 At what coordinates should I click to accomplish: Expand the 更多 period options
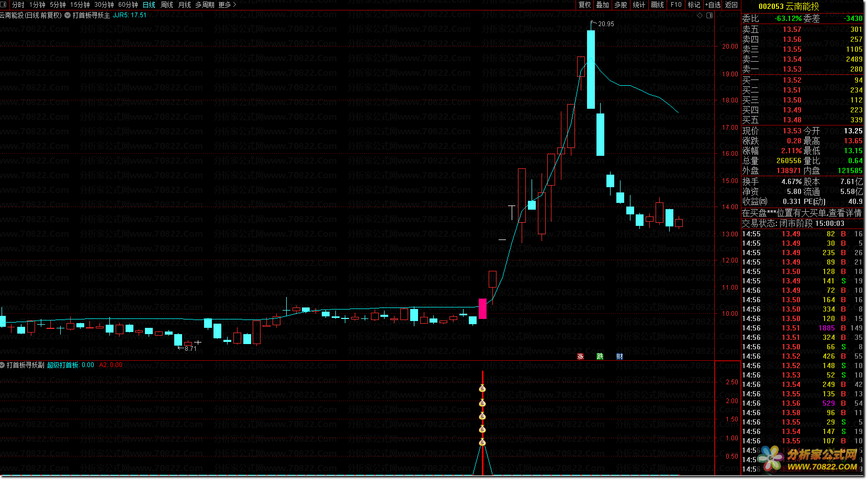tap(227, 5)
